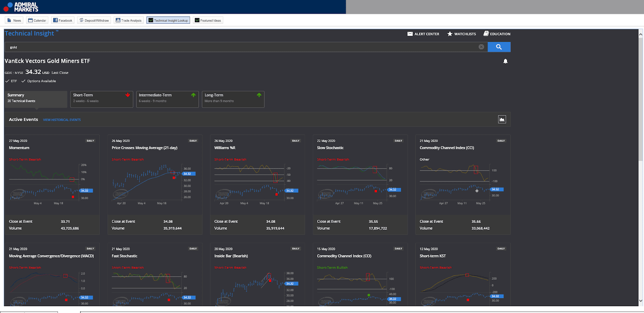Open the Williams %R event chart
Image resolution: width=644 pixels, height=313 pixels.
point(257,185)
